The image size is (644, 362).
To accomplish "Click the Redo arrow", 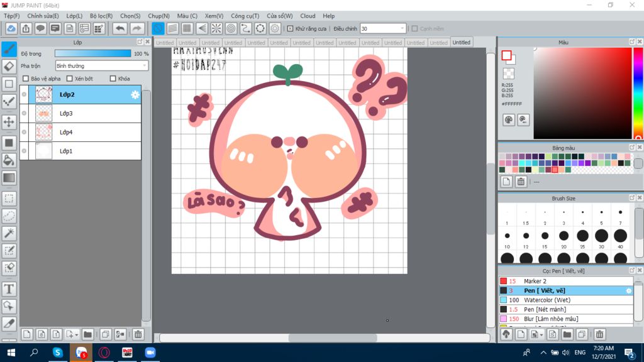I will point(136,28).
